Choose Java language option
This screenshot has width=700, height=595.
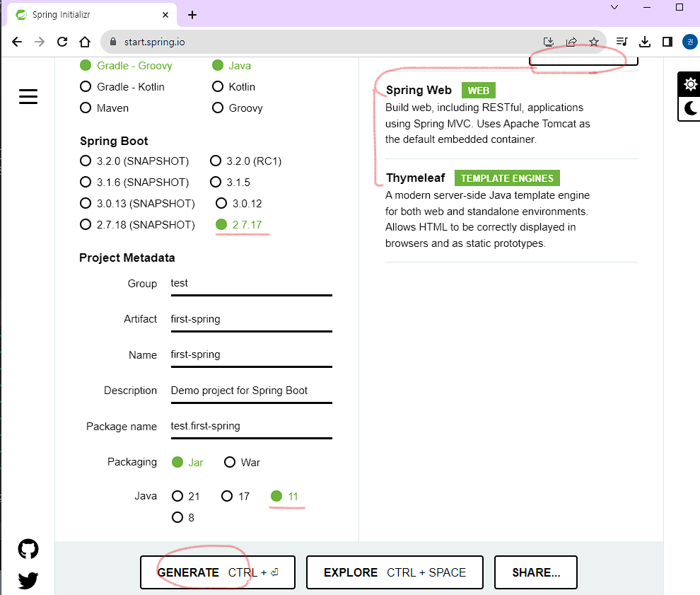click(231, 66)
